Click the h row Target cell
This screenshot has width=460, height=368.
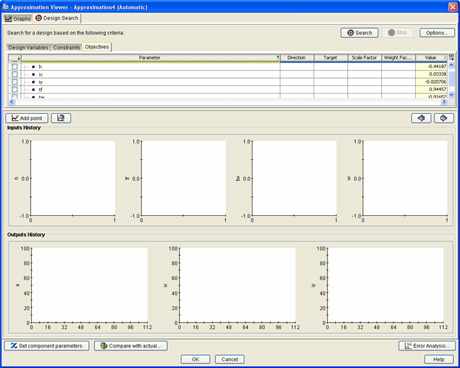point(330,67)
